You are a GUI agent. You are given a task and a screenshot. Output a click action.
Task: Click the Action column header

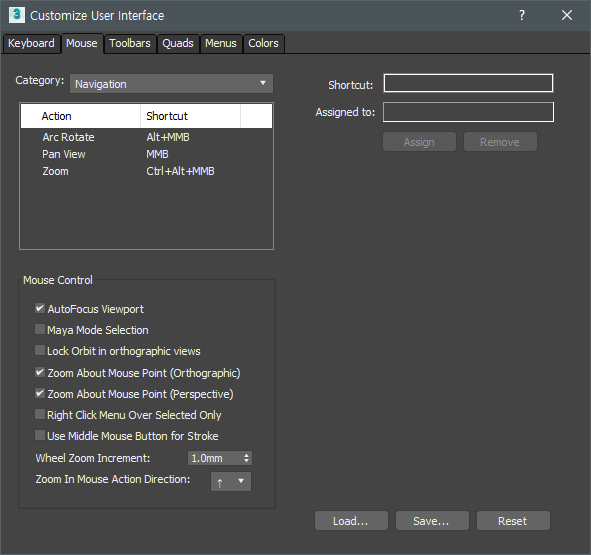pyautogui.click(x=81, y=116)
